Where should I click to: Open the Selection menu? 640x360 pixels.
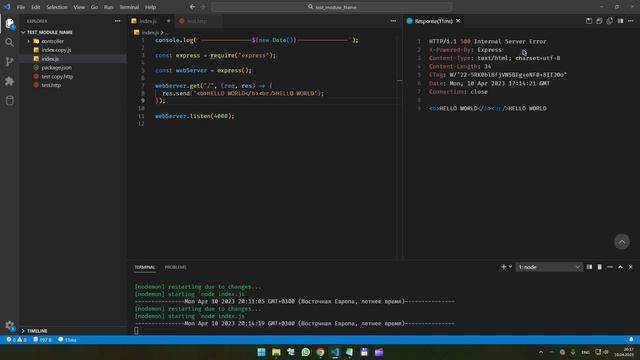click(x=57, y=7)
